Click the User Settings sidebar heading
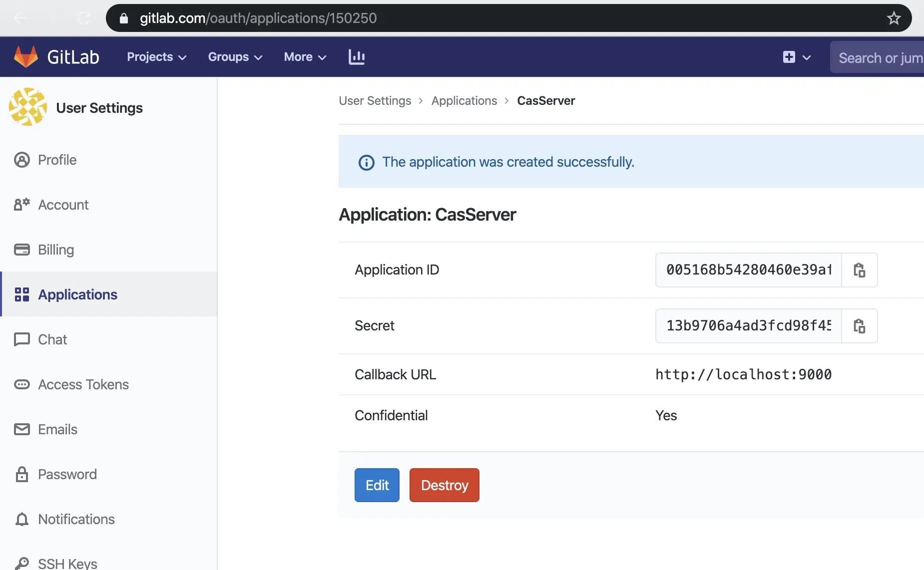 99,108
